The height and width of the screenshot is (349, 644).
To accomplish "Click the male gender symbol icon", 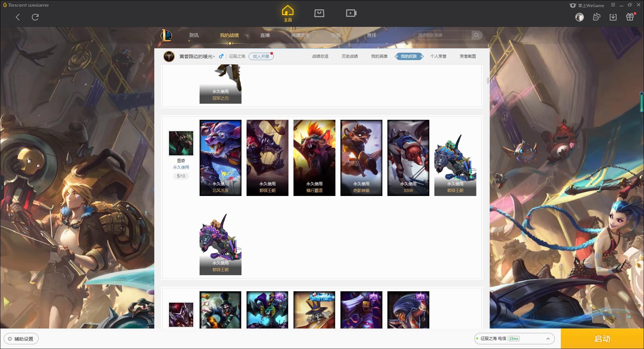I will (221, 56).
